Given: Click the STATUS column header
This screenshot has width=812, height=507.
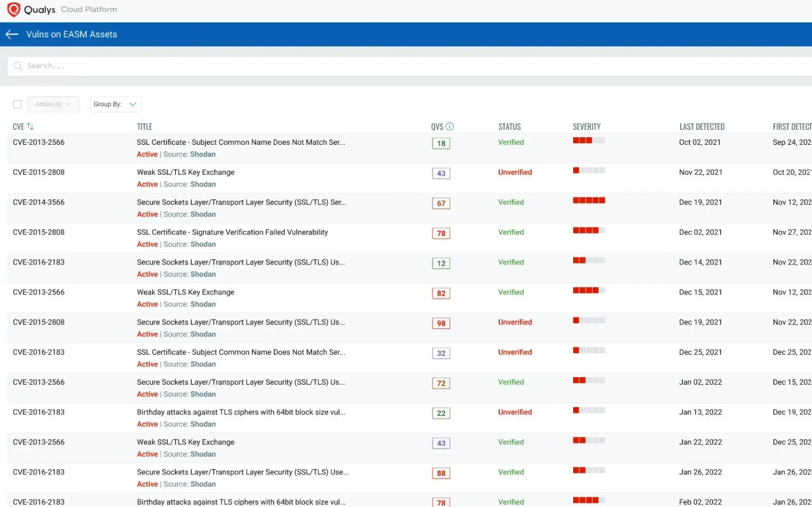Looking at the screenshot, I should pyautogui.click(x=509, y=127).
